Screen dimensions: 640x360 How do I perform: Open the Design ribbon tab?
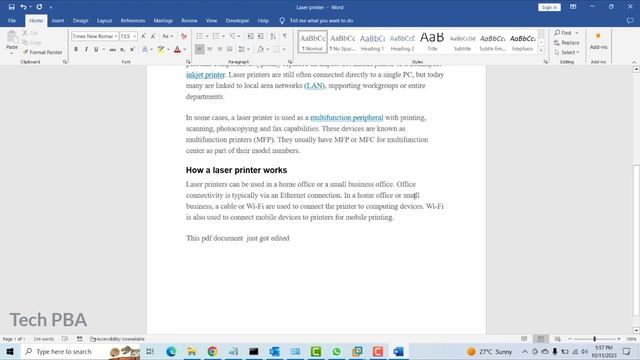pos(80,20)
